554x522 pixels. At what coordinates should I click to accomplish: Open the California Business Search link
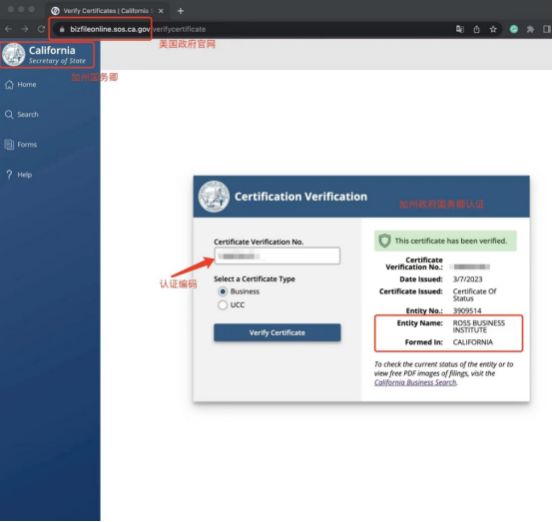(416, 383)
